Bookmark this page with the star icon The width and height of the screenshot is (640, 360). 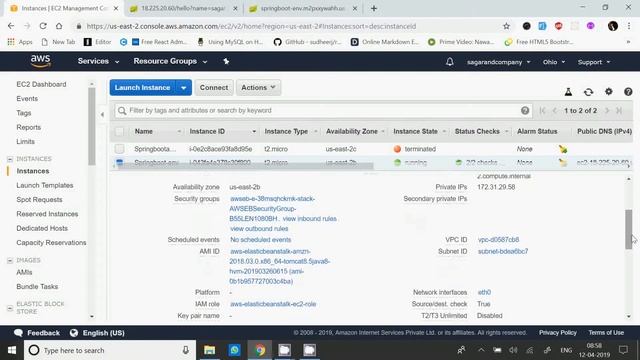click(506, 26)
